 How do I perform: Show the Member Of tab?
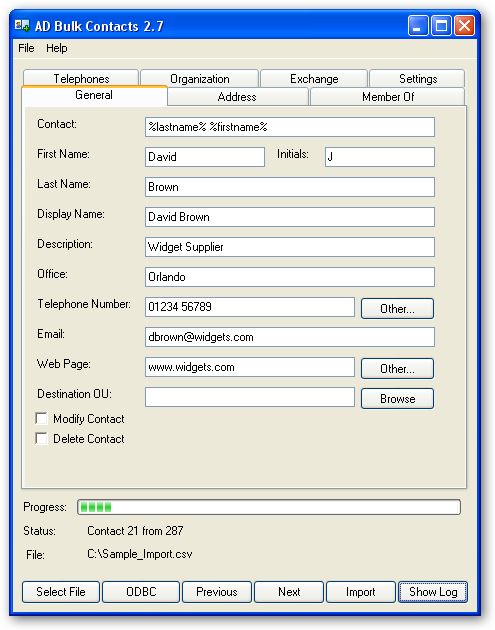[388, 97]
